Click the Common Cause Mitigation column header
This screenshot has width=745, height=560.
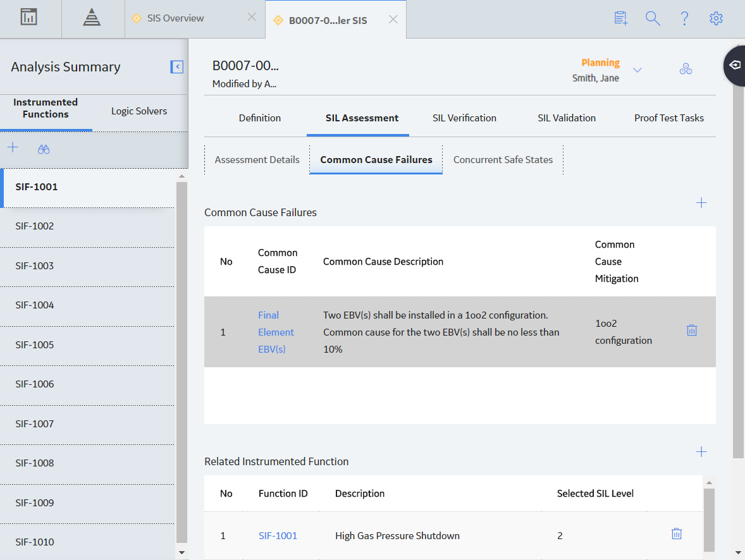(617, 262)
